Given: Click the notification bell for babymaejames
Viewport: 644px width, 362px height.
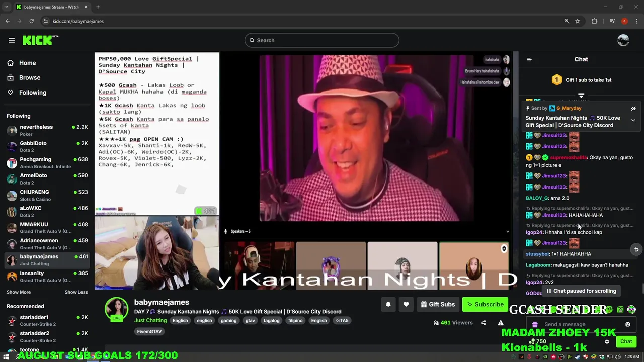Looking at the screenshot, I should click(x=388, y=304).
